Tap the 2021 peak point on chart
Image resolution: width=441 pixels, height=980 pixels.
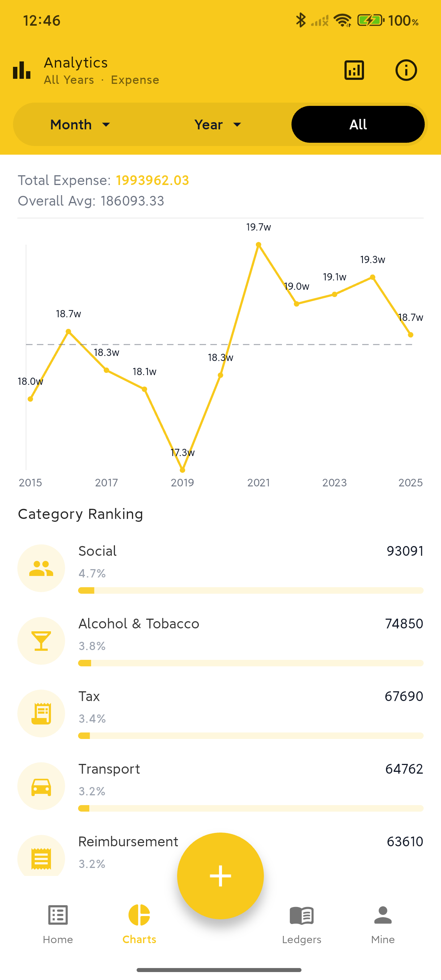tap(258, 245)
